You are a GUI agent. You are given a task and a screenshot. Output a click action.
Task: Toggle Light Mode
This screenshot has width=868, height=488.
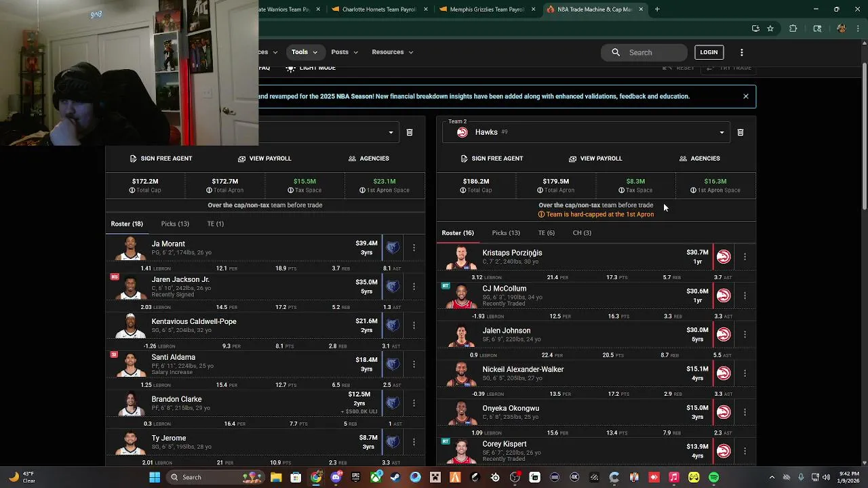(311, 68)
